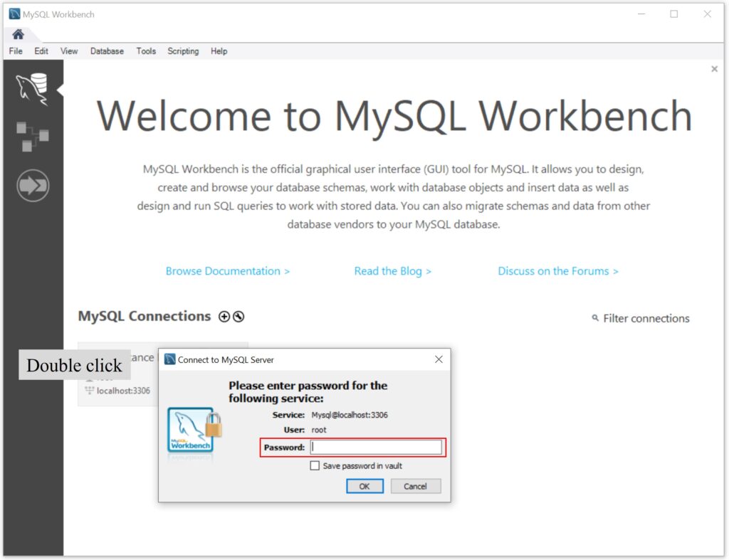Open the home tab icon

(x=18, y=34)
